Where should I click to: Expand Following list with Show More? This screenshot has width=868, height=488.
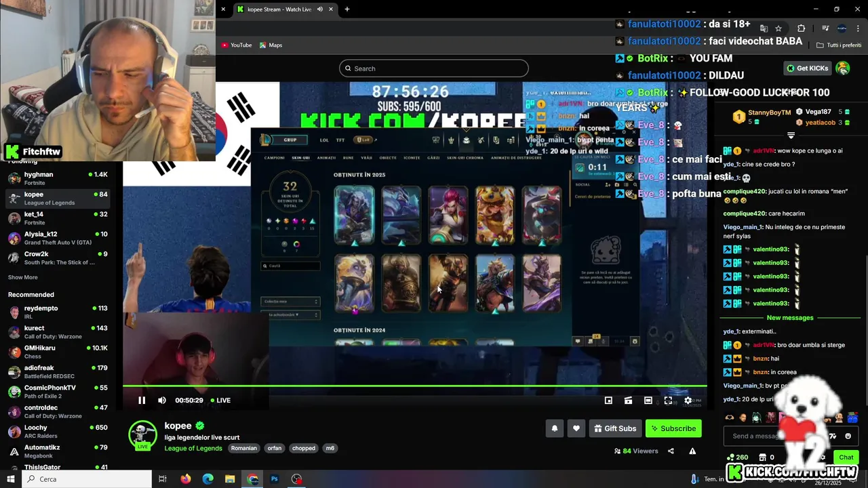click(x=23, y=277)
